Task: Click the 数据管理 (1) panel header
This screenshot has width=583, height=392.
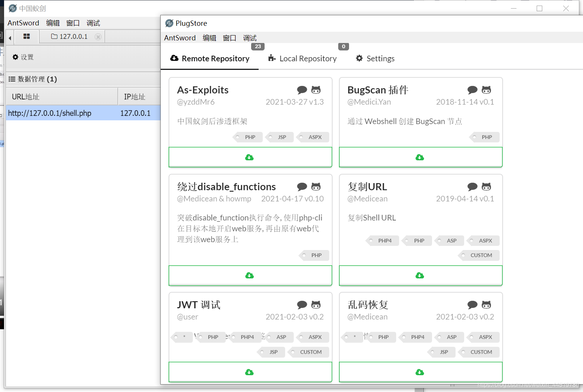Action: click(x=83, y=79)
